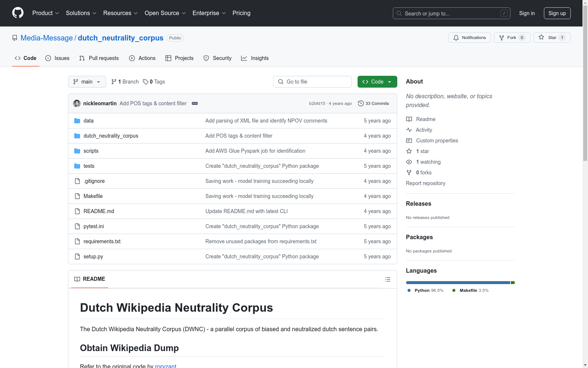Fork the repository
Image resolution: width=588 pixels, height=368 pixels.
(512, 38)
